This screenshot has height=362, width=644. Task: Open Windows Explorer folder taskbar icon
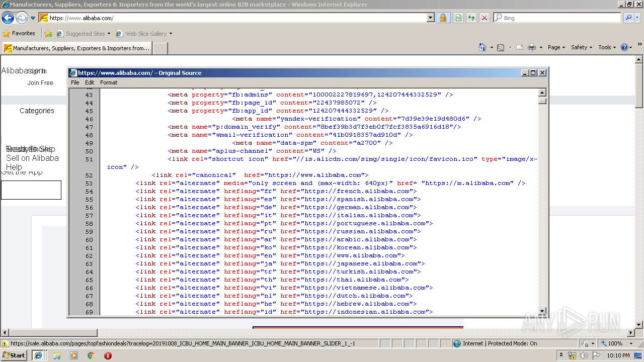coord(57,355)
